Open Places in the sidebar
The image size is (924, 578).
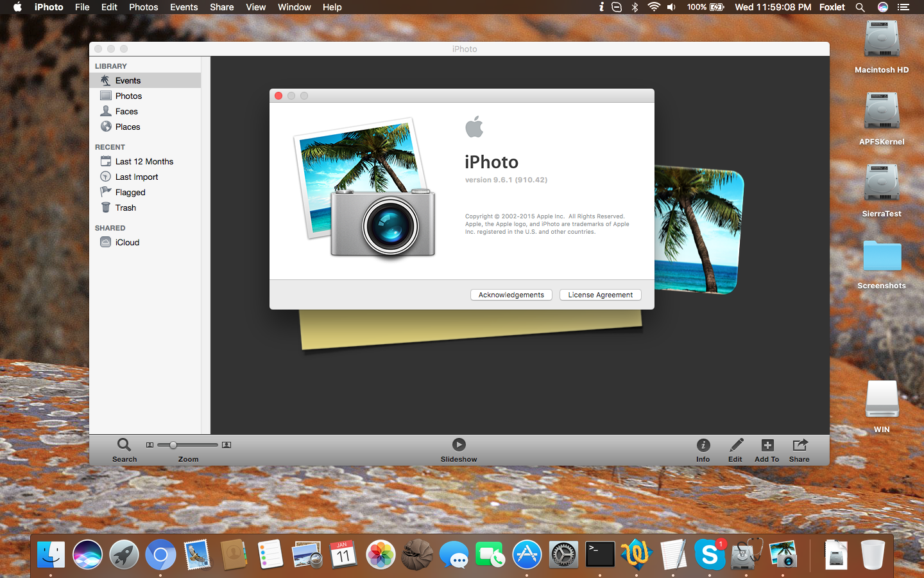145,127
